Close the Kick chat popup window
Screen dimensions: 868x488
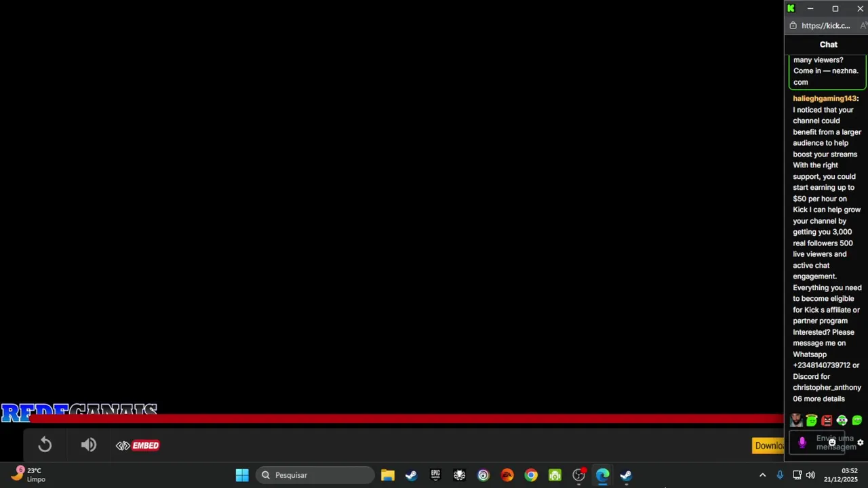[860, 8]
